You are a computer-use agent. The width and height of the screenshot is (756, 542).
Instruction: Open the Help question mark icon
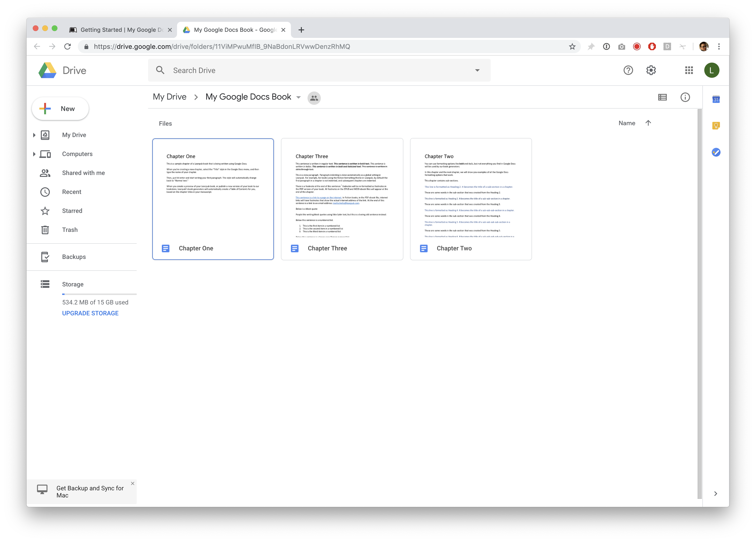(628, 70)
